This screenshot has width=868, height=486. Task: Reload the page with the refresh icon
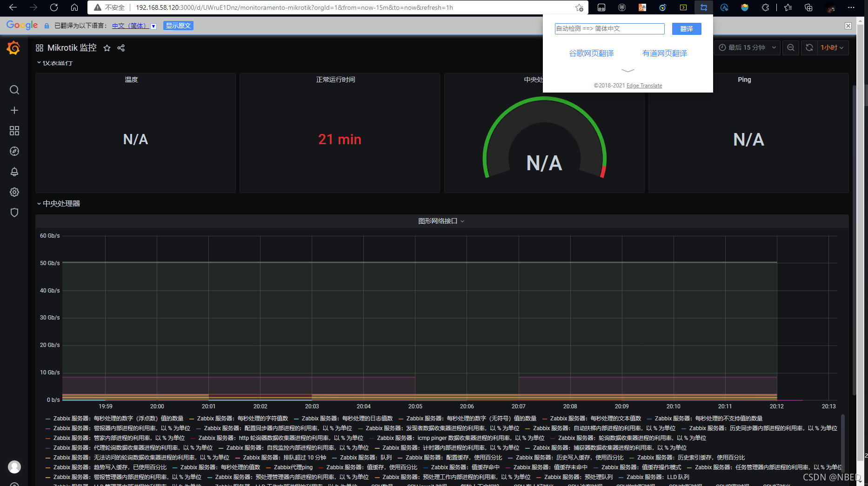coord(54,7)
